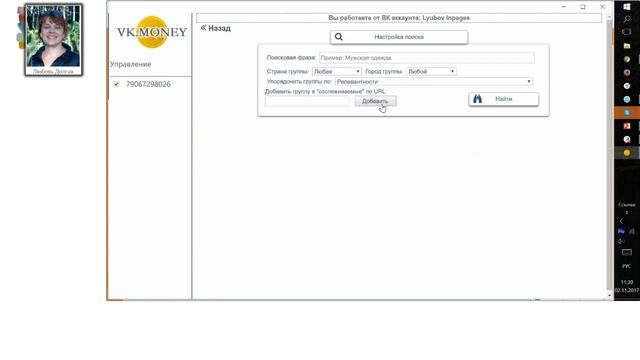Minimize the VK.MONEY window

tap(564, 7)
